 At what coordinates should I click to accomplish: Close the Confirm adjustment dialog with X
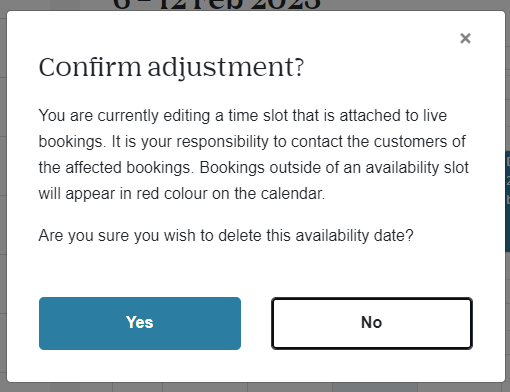point(465,38)
